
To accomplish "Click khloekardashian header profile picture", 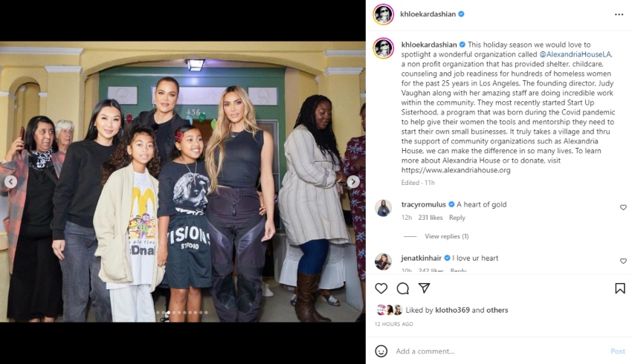I will click(384, 15).
